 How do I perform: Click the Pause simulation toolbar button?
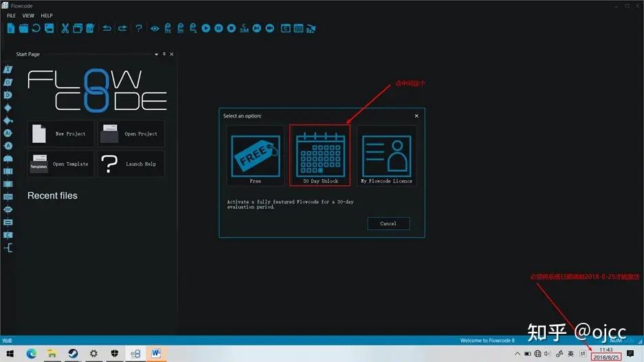coord(219,28)
